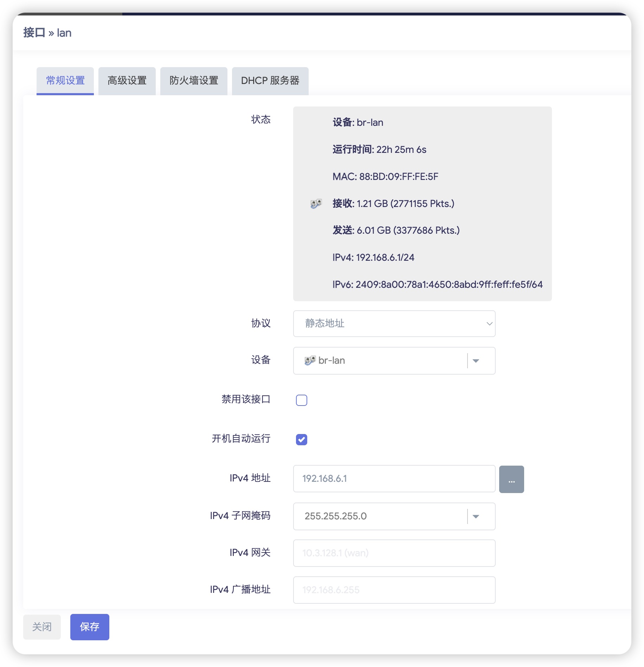The height and width of the screenshot is (667, 644).
Task: Switch to the 高级设置 tab
Action: pos(127,81)
